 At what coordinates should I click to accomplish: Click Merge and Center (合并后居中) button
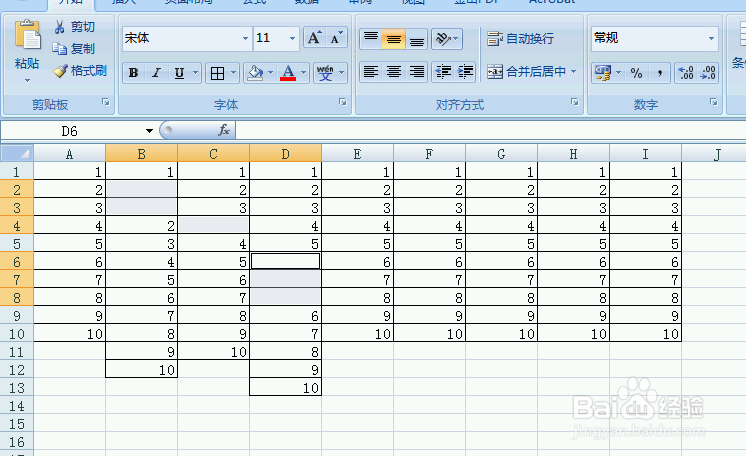526,72
